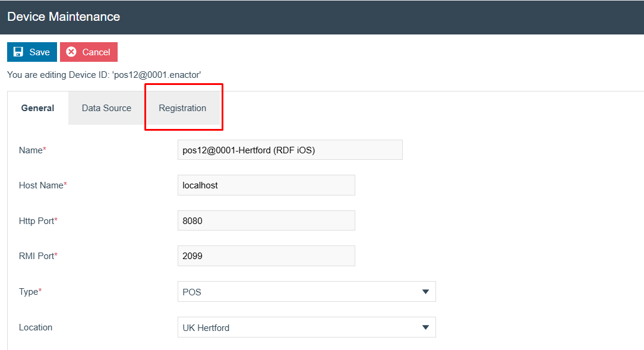Click the circled X Cancel icon
The height and width of the screenshot is (350, 644).
[x=71, y=52]
